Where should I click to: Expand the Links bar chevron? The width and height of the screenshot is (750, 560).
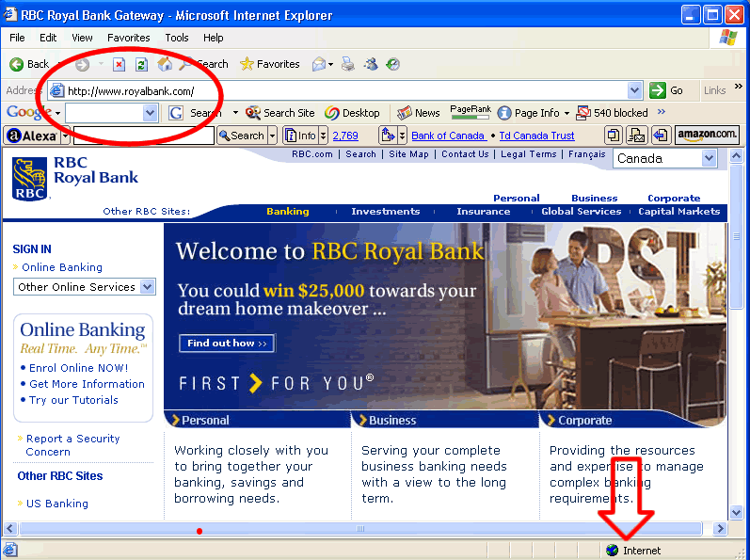click(739, 86)
